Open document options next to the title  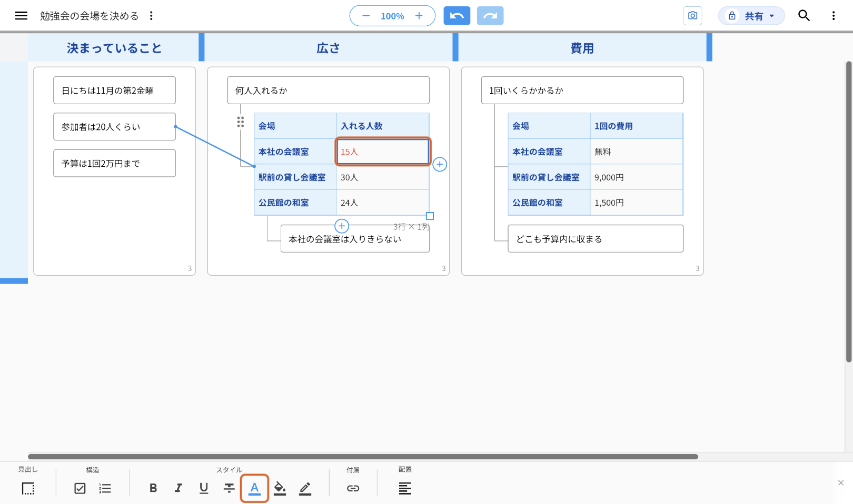click(x=151, y=16)
